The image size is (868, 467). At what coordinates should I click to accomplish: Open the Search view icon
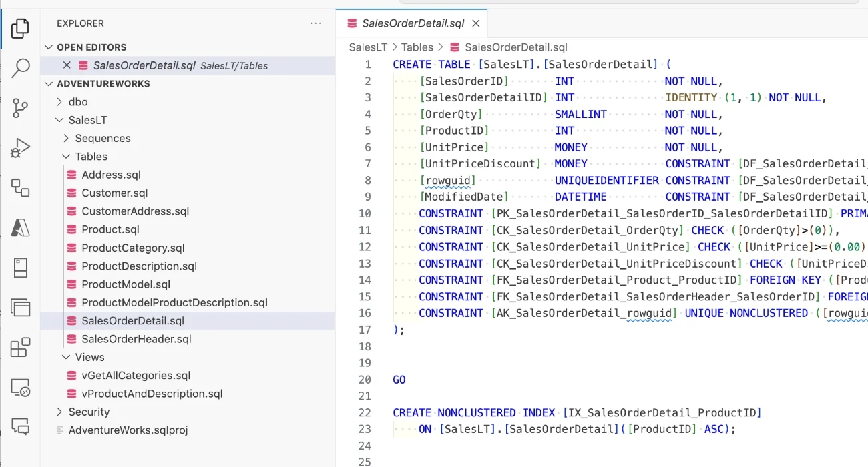(21, 68)
